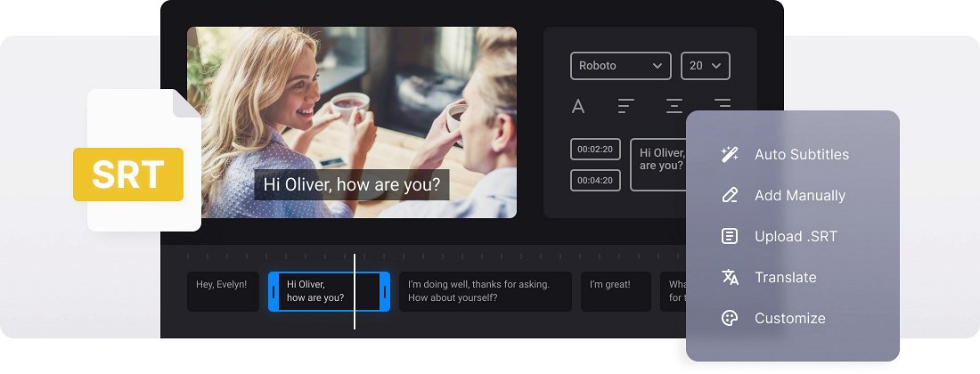Align subtitle text to the right
The height and width of the screenshot is (374, 980).
723,103
